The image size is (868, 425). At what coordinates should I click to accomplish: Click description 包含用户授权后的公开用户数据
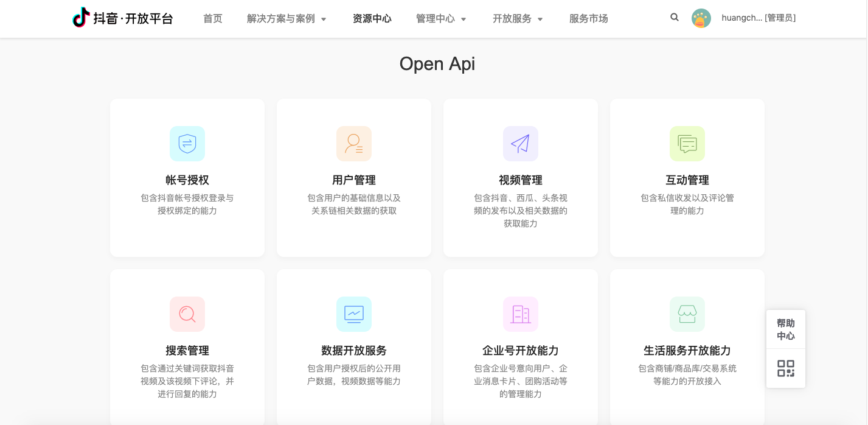pyautogui.click(x=354, y=375)
